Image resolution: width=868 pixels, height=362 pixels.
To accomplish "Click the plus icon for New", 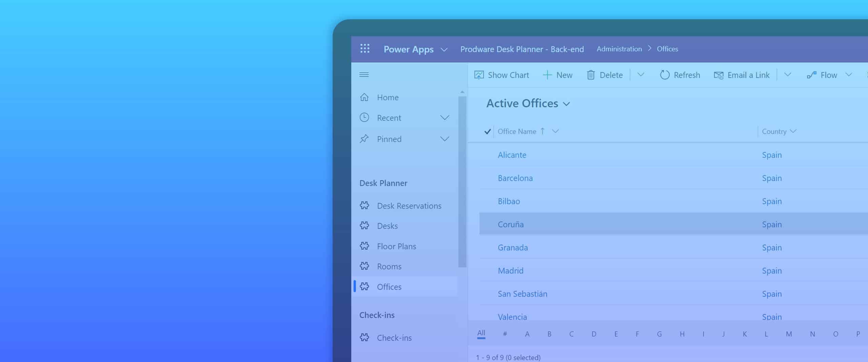I will click(547, 75).
